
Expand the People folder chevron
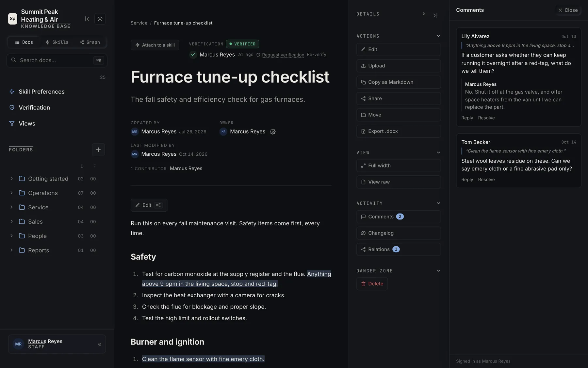tap(11, 236)
